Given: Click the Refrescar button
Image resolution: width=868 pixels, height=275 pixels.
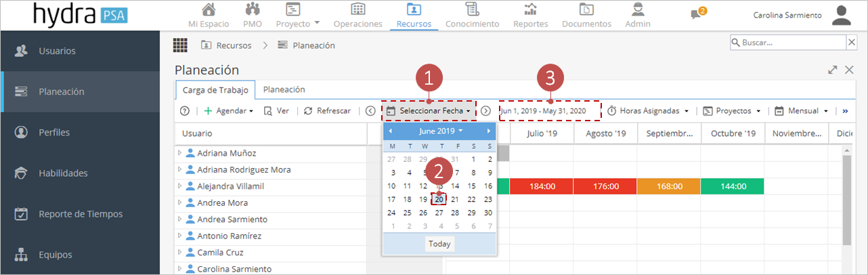Looking at the screenshot, I should (327, 110).
